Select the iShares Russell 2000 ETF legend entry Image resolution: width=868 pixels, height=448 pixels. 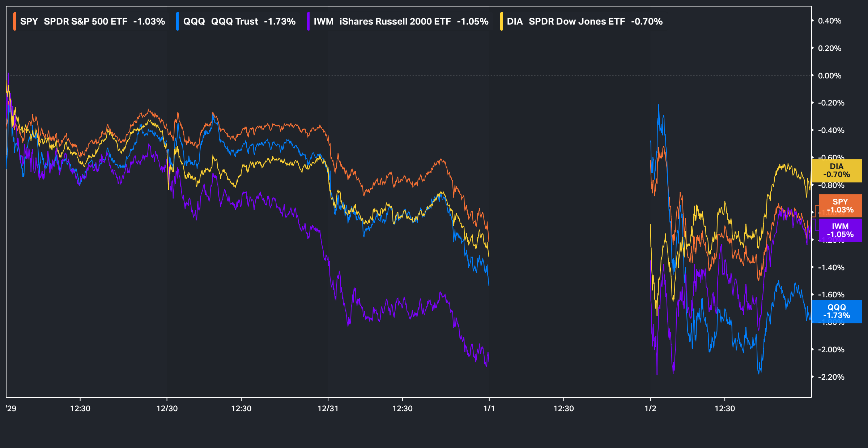(x=395, y=21)
